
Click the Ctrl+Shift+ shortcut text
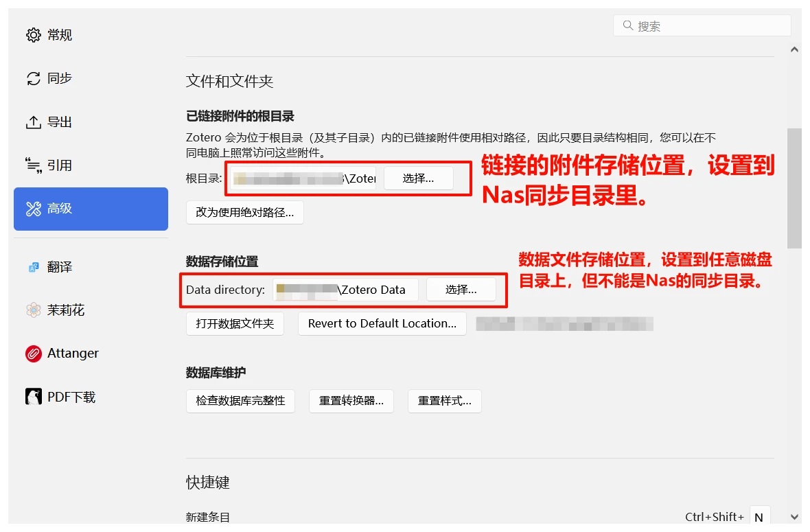(715, 517)
